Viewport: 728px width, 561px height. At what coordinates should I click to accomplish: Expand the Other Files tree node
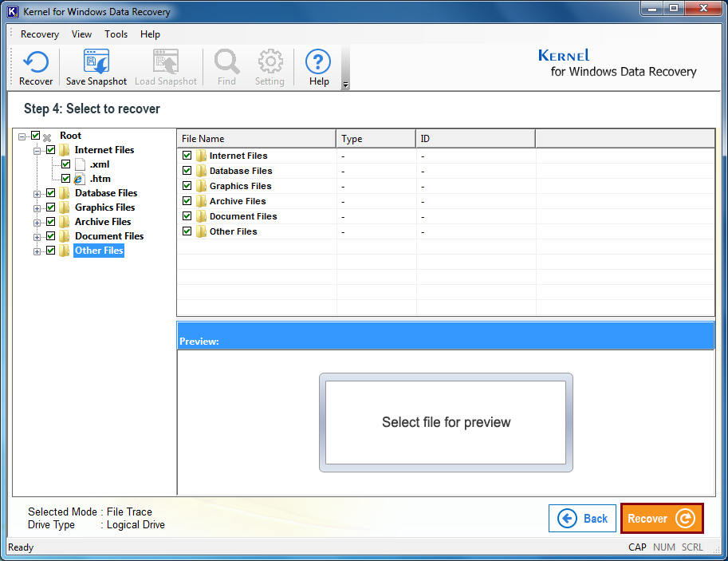coord(37,252)
